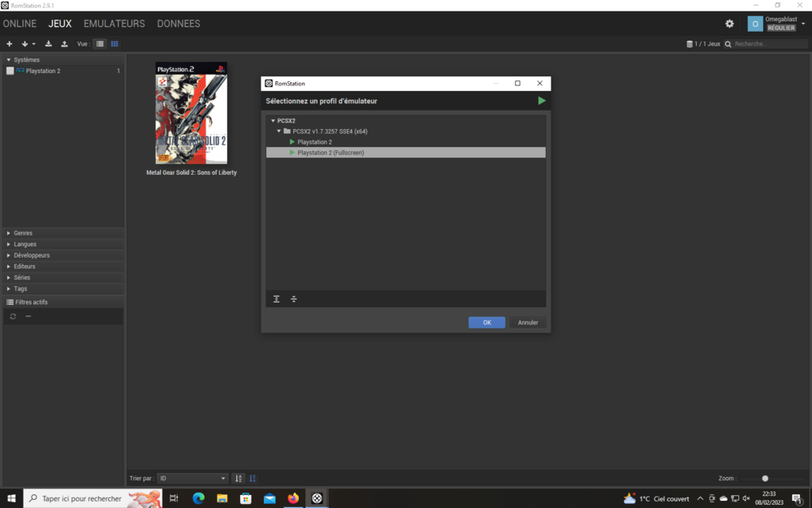Adjust the Zoom slider handle
The image size is (812, 508).
[x=765, y=479]
